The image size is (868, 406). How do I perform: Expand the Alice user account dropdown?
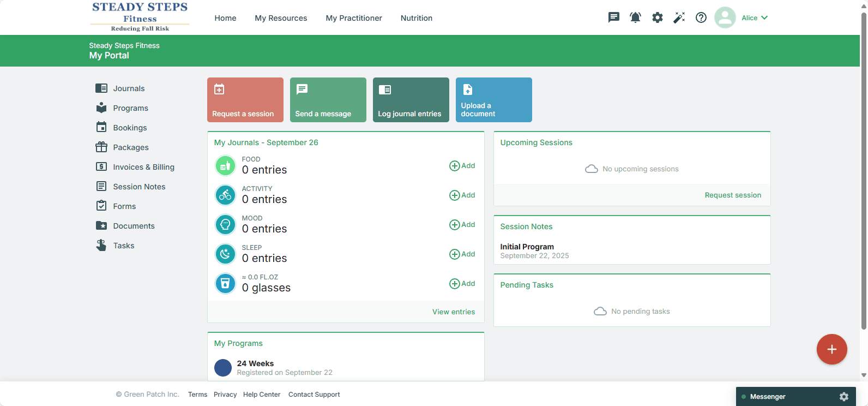(x=755, y=17)
